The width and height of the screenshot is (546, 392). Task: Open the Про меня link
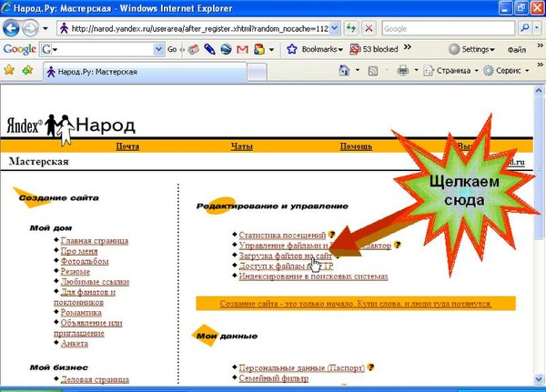79,251
